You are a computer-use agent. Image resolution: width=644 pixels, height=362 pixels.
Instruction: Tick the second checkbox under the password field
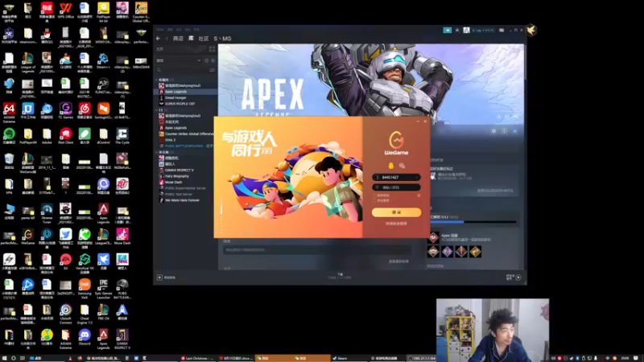(374, 200)
